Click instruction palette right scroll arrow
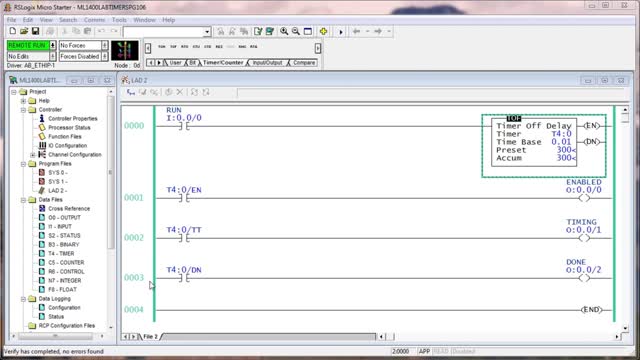The width and height of the screenshot is (640, 360). tap(318, 48)
